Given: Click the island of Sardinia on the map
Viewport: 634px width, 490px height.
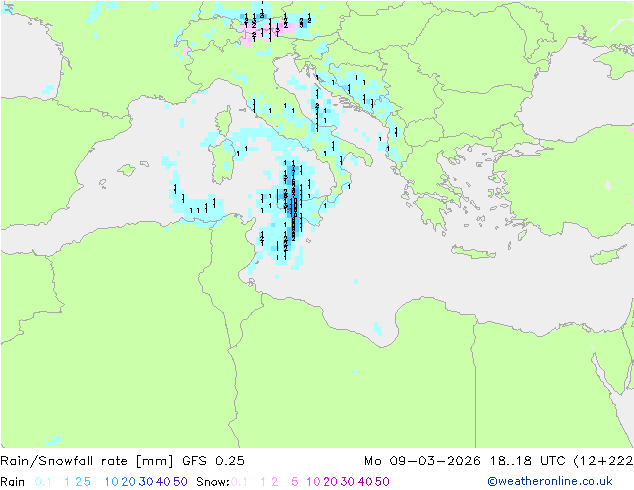Looking at the screenshot, I should (222, 162).
